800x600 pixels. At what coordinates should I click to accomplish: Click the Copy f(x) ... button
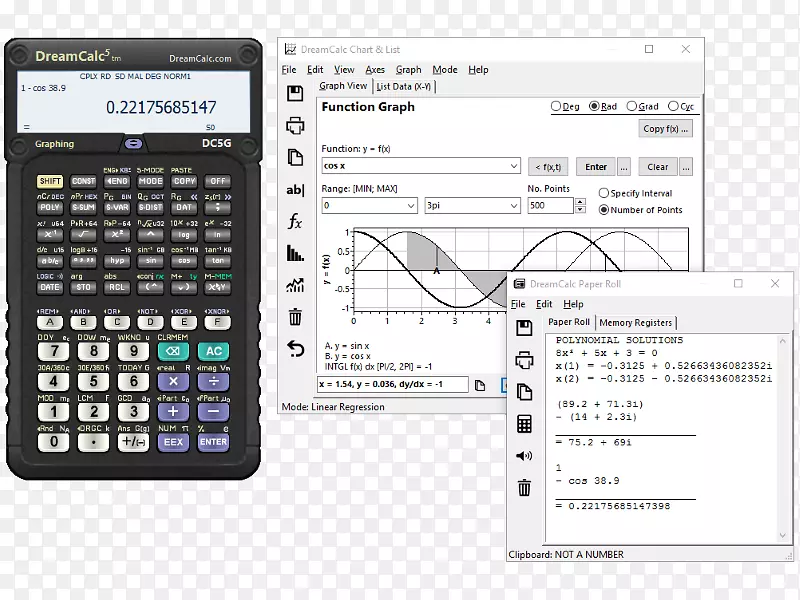click(x=666, y=129)
